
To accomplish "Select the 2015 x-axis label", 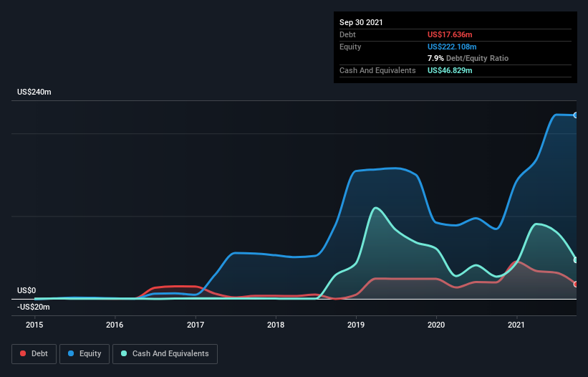I will click(x=34, y=325).
